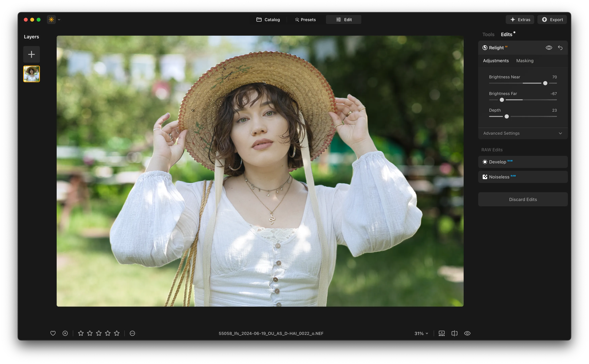589x364 pixels.
Task: Switch to the Masking tab
Action: click(525, 61)
